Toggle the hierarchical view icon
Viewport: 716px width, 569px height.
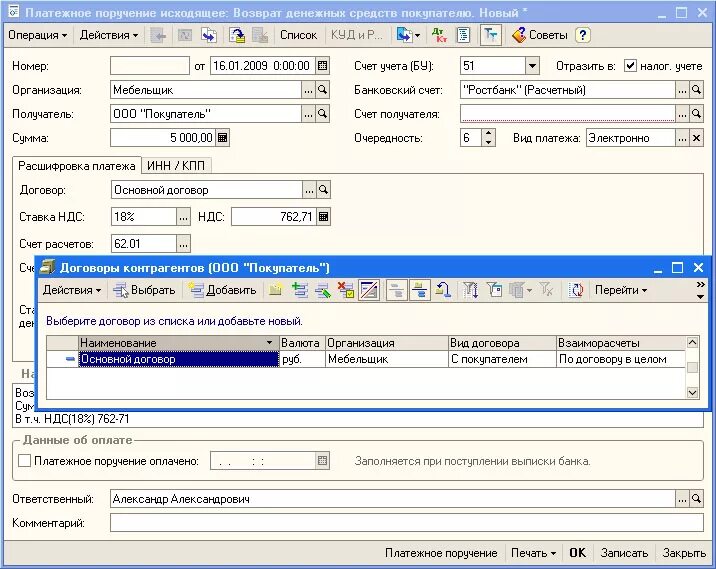tap(397, 290)
